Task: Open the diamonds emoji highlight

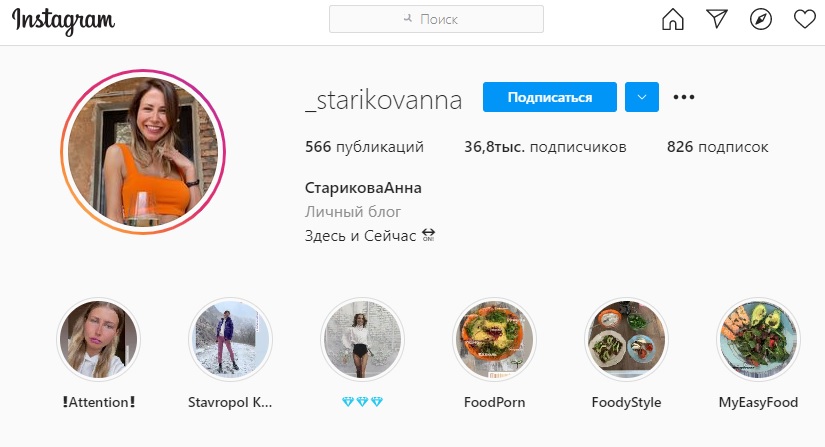Action: (363, 340)
